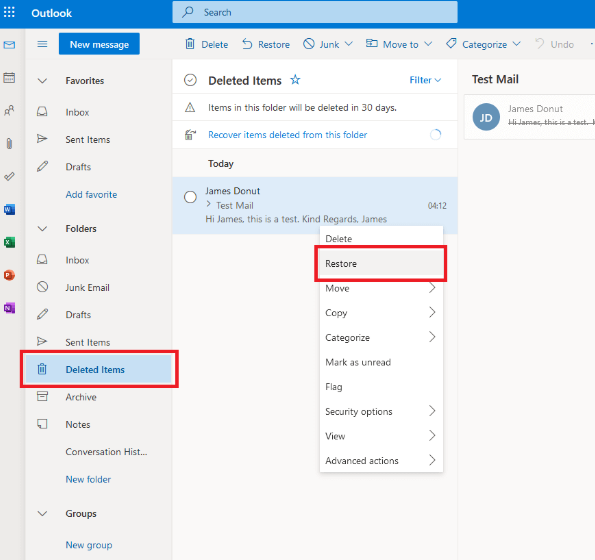This screenshot has height=560, width=595.
Task: Click the Outlook title text
Action: pos(51,13)
